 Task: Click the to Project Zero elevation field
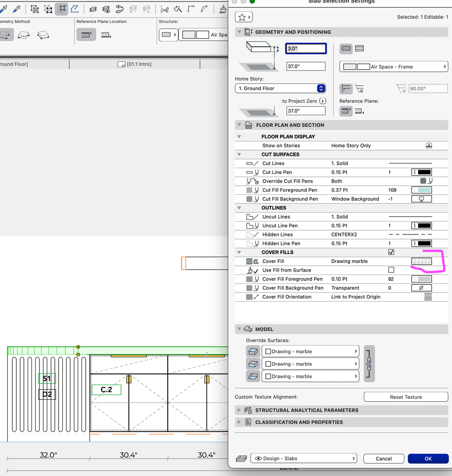click(x=306, y=111)
